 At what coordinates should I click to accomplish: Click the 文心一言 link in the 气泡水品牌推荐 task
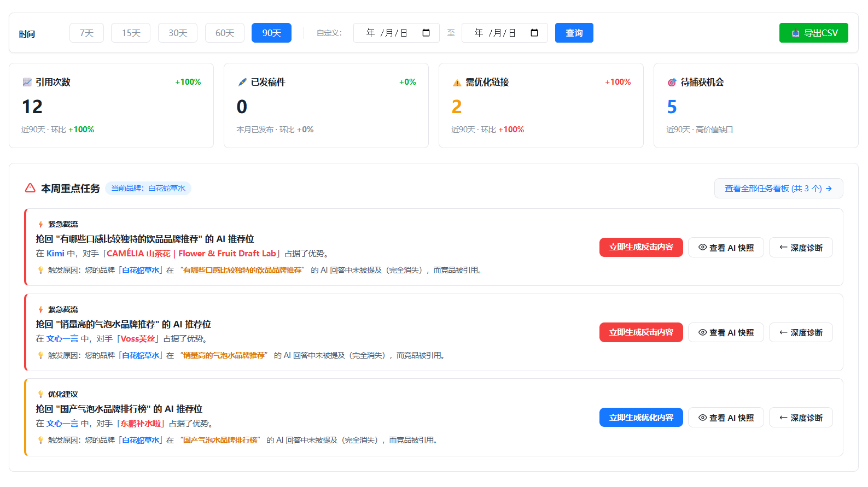click(x=62, y=339)
